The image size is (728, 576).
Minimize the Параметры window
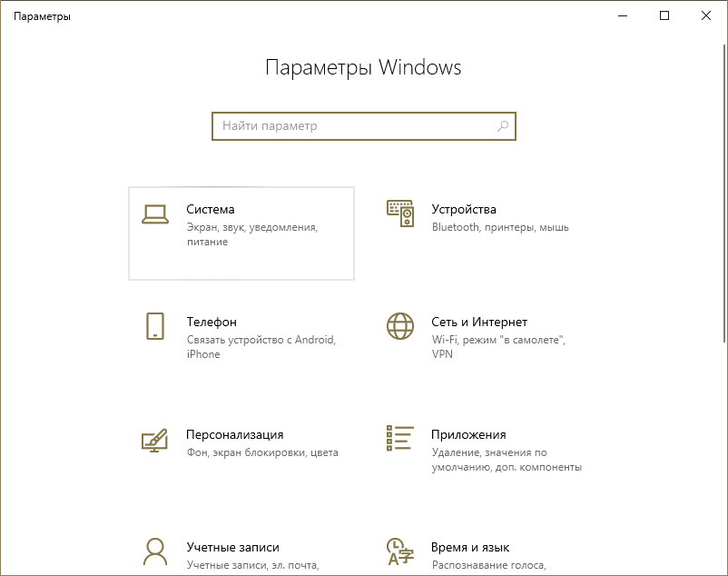click(x=623, y=15)
